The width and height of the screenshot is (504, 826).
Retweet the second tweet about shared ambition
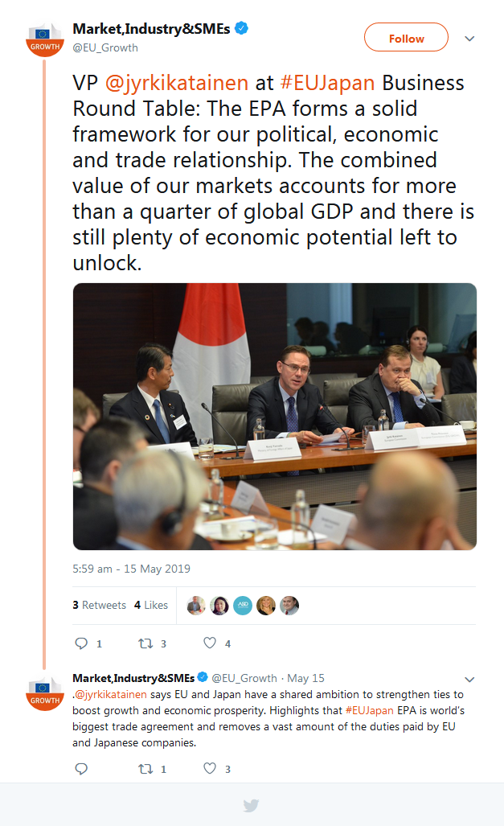click(x=145, y=769)
